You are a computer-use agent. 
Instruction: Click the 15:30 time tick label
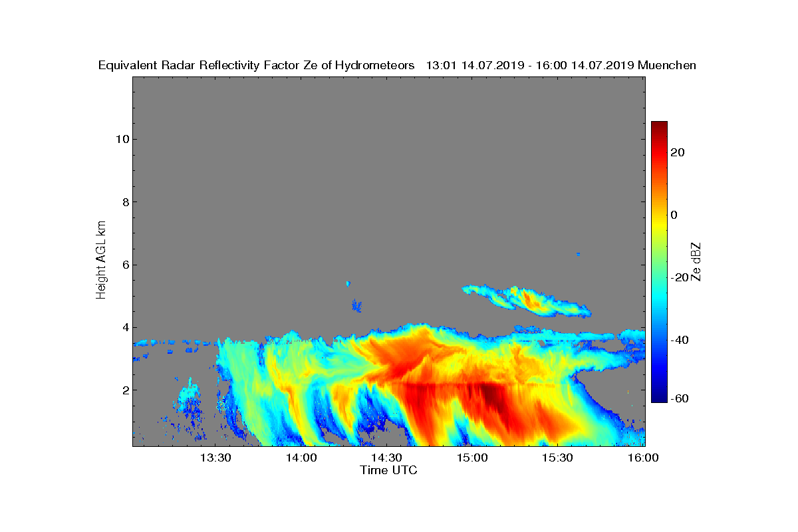tap(557, 458)
